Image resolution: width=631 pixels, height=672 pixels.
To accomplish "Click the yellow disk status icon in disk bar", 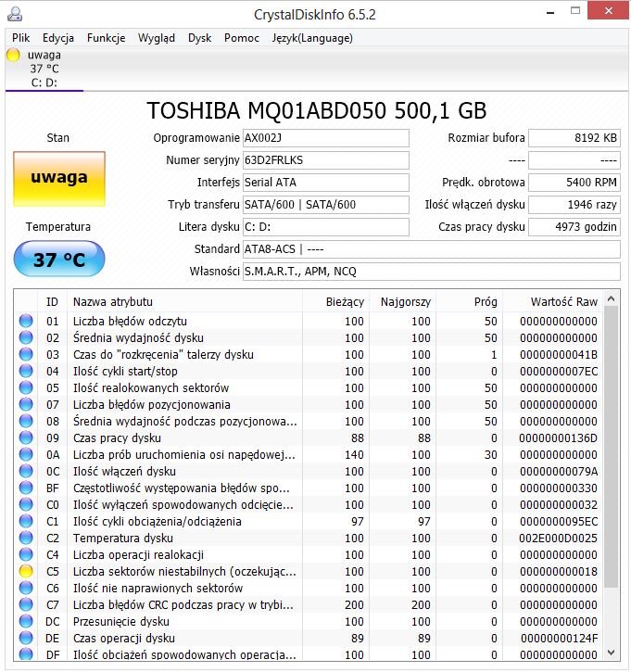I will (13, 56).
